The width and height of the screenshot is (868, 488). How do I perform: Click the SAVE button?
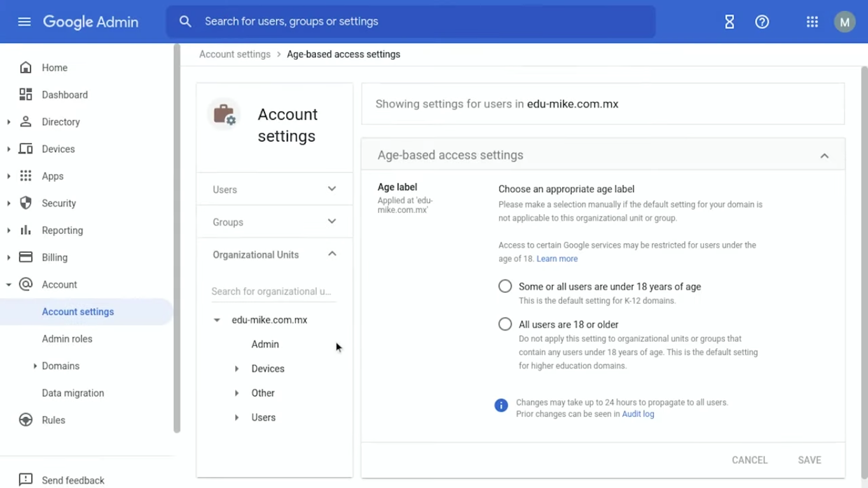[809, 460]
